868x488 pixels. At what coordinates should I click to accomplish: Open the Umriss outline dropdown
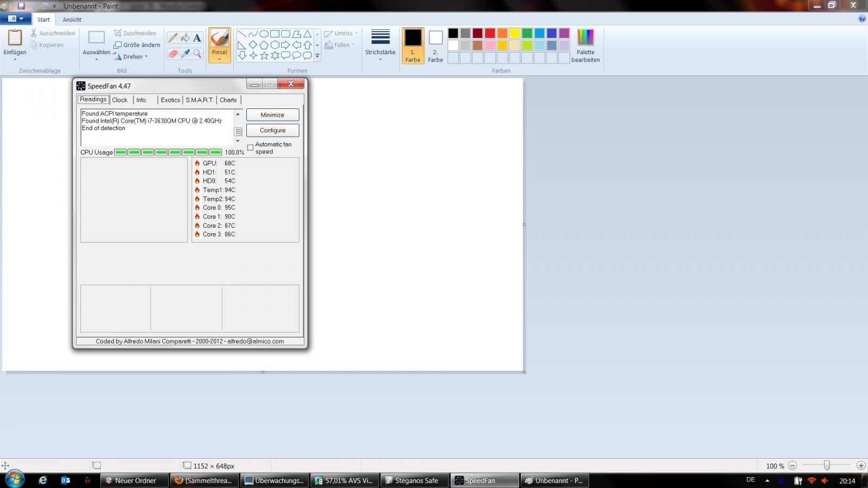[x=341, y=34]
